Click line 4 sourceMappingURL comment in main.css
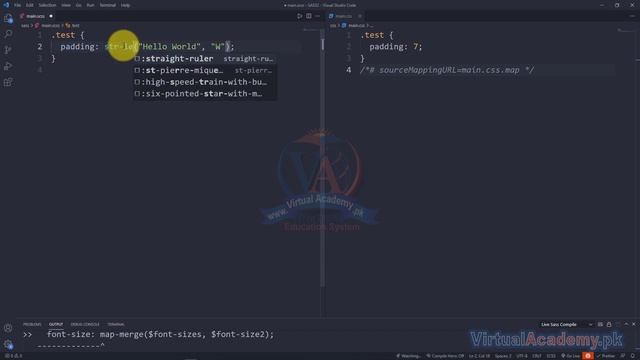 click(447, 70)
